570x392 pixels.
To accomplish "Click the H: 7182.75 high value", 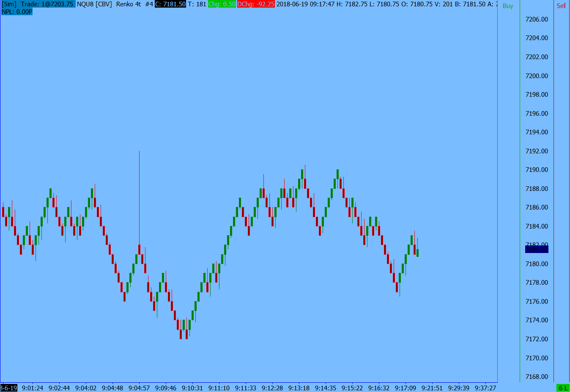I will pos(352,4).
